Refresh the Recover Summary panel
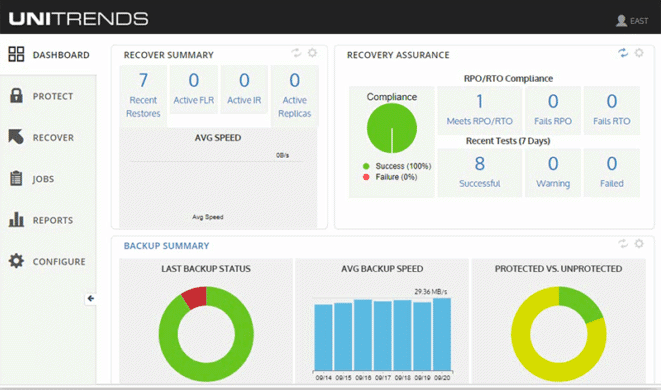This screenshot has height=390, width=661. 296,53
